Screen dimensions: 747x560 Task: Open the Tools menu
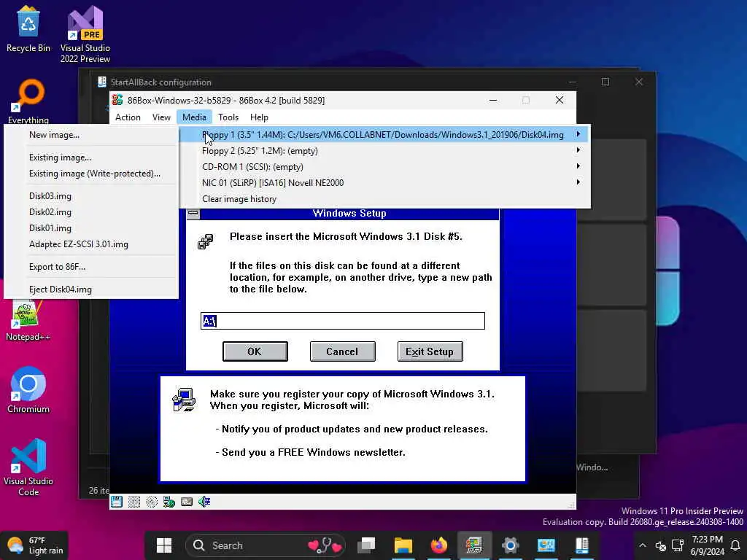point(228,117)
